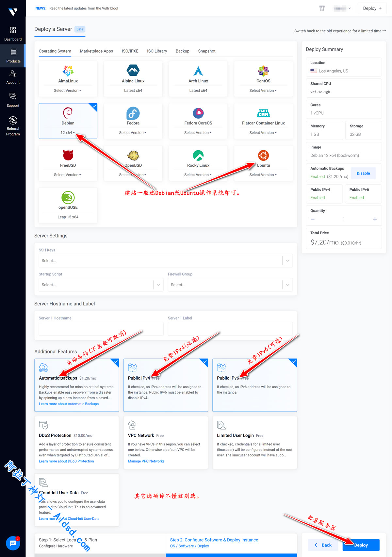Open Support section in sidebar
This screenshot has width=392, height=557.
[x=13, y=100]
